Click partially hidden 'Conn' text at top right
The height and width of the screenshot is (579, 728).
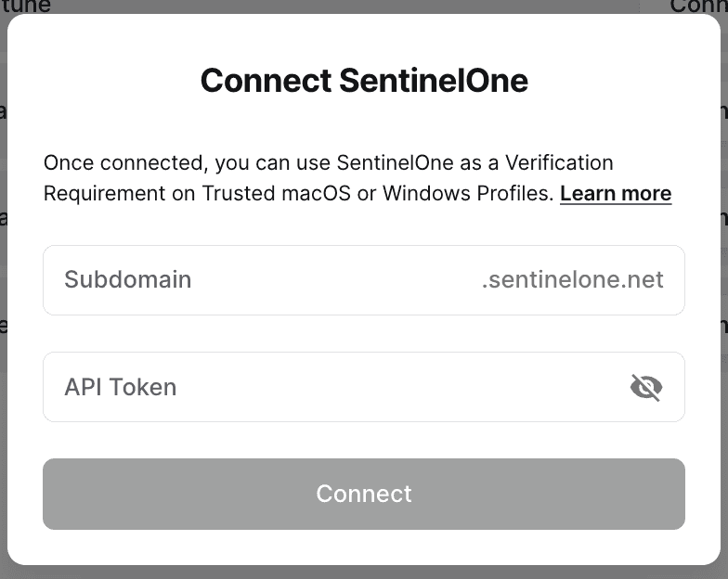[698, 6]
